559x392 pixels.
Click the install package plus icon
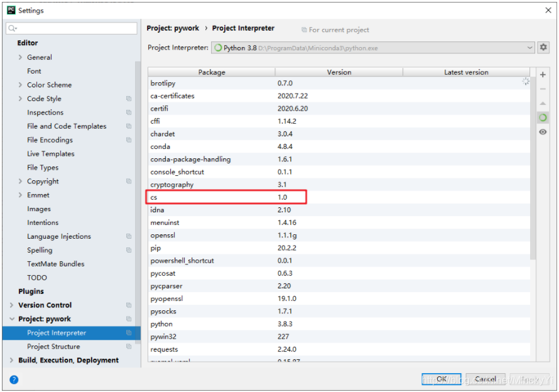click(x=543, y=75)
